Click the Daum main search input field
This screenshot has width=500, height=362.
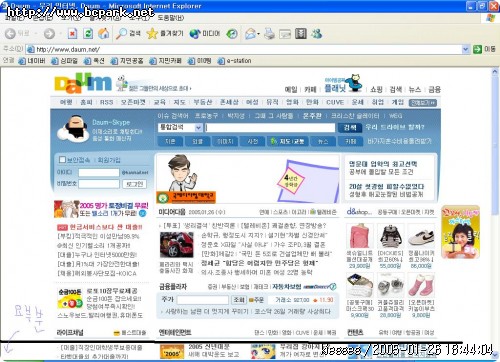coord(270,127)
